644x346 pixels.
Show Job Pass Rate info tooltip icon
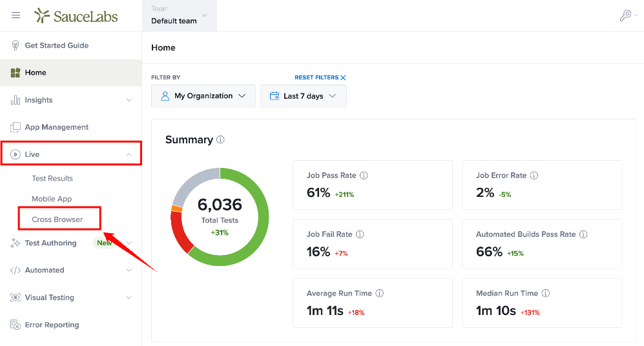point(364,175)
